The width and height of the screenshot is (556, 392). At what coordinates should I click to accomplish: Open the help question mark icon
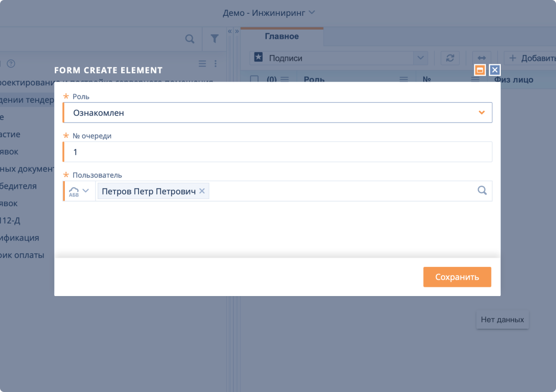[x=11, y=63]
